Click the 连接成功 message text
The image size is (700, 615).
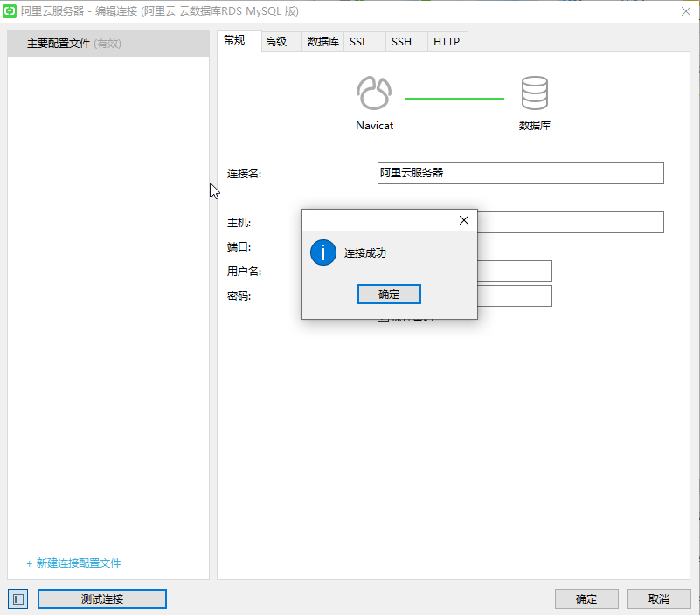click(x=365, y=253)
